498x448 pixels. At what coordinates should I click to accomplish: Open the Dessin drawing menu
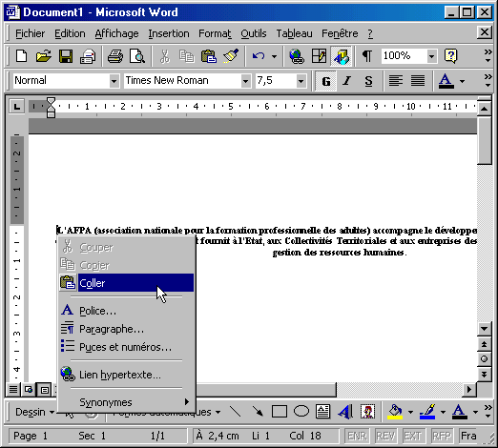(34, 412)
